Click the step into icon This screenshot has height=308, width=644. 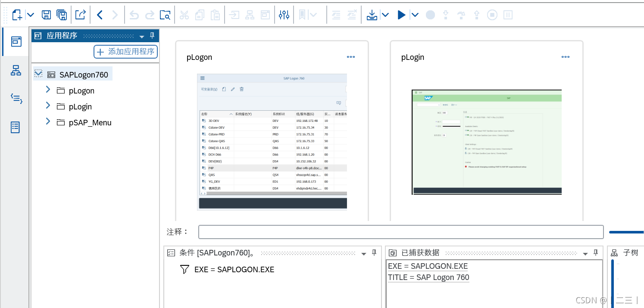point(446,15)
